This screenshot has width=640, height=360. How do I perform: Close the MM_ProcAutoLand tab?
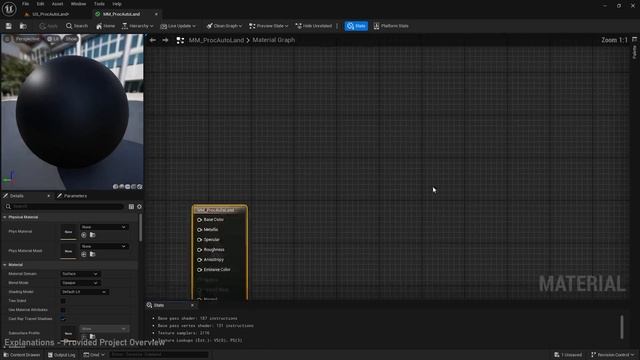[x=156, y=14]
